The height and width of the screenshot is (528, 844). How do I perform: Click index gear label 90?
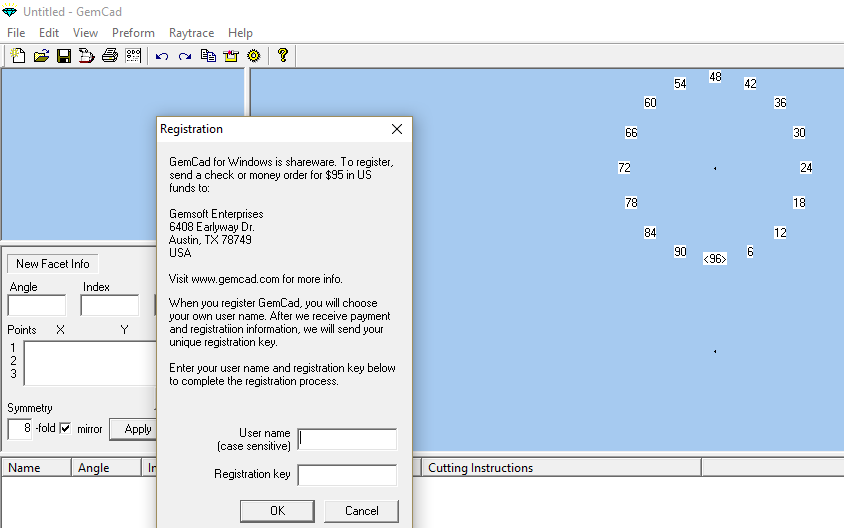[x=680, y=252]
